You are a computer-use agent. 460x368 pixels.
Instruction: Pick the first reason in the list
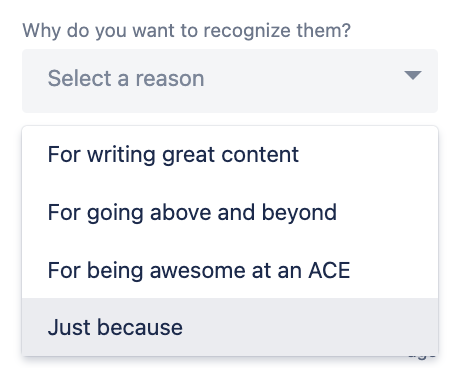tap(230, 155)
